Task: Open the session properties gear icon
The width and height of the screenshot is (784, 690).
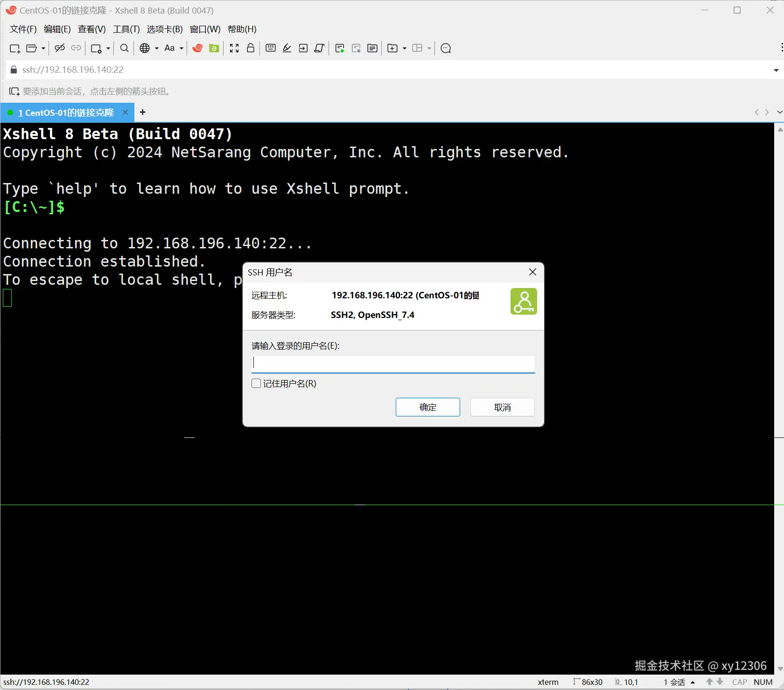Action: (x=96, y=48)
